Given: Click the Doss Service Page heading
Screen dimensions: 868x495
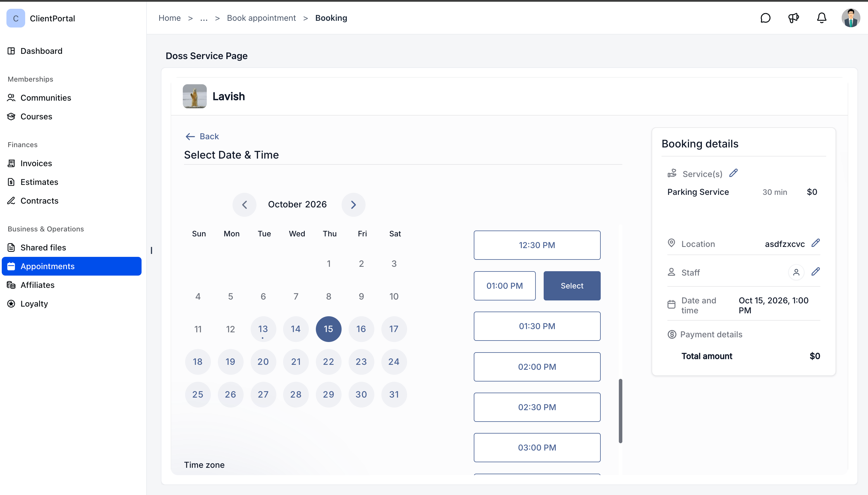Looking at the screenshot, I should (x=207, y=56).
